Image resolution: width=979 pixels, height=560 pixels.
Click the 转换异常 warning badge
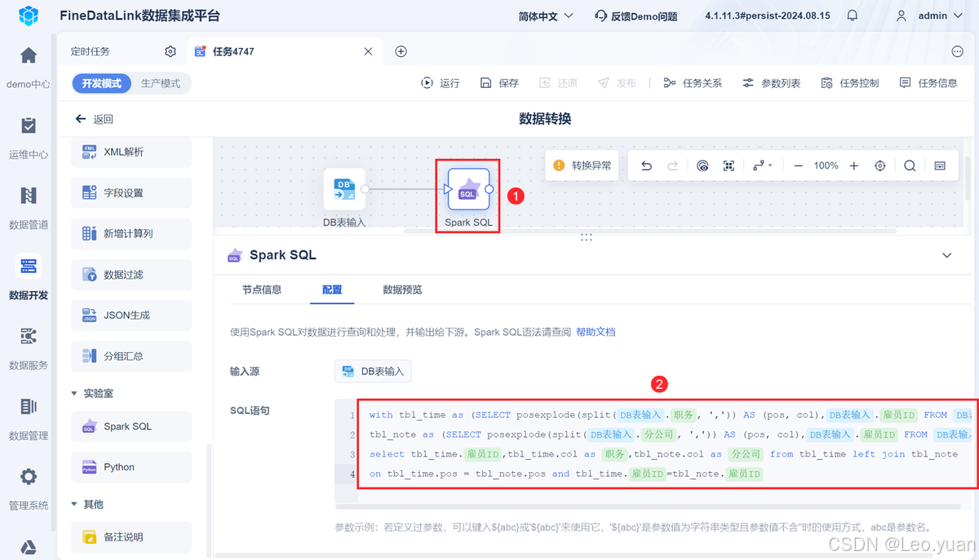582,165
